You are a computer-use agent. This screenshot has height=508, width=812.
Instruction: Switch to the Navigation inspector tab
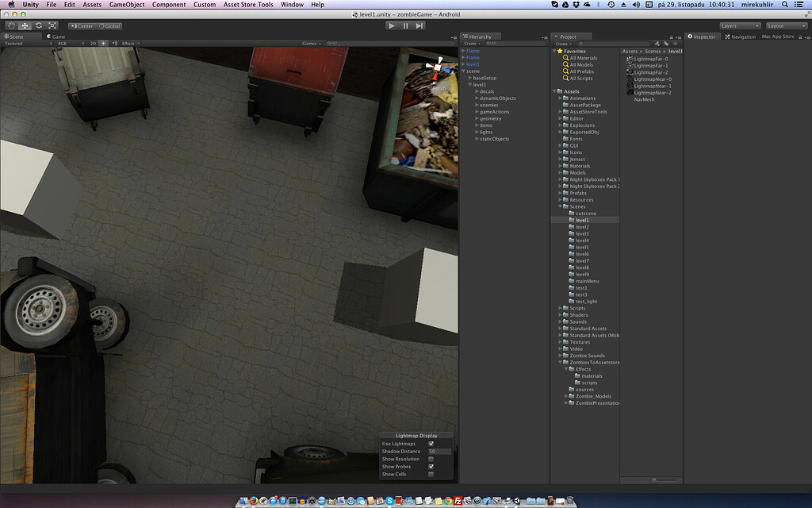740,37
